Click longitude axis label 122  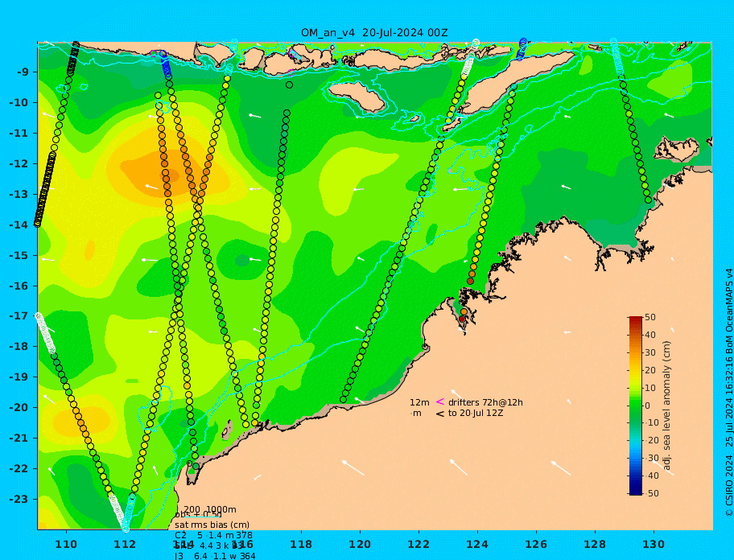tap(419, 544)
